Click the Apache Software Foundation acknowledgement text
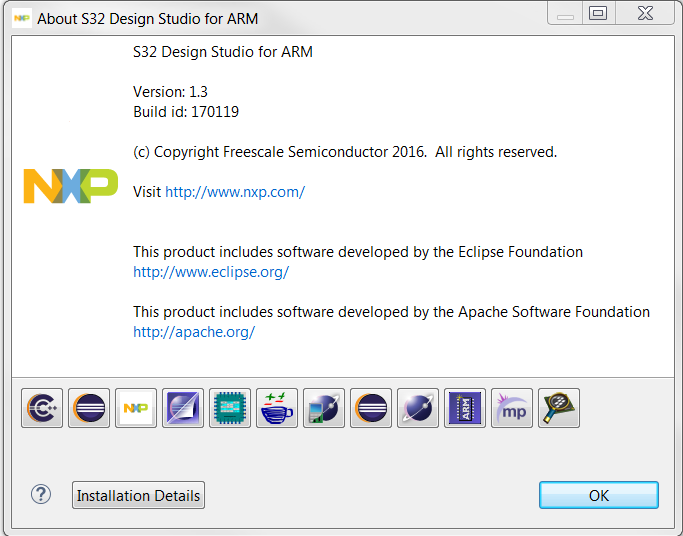683x536 pixels. tap(391, 312)
